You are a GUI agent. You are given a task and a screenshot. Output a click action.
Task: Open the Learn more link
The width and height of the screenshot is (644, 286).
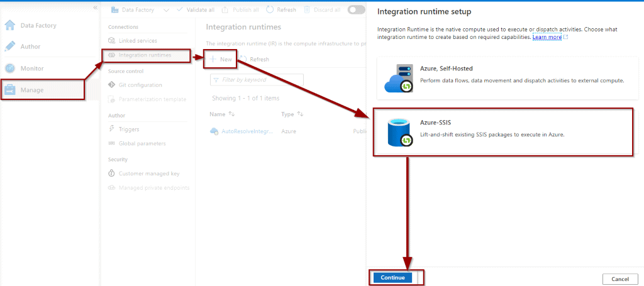547,37
